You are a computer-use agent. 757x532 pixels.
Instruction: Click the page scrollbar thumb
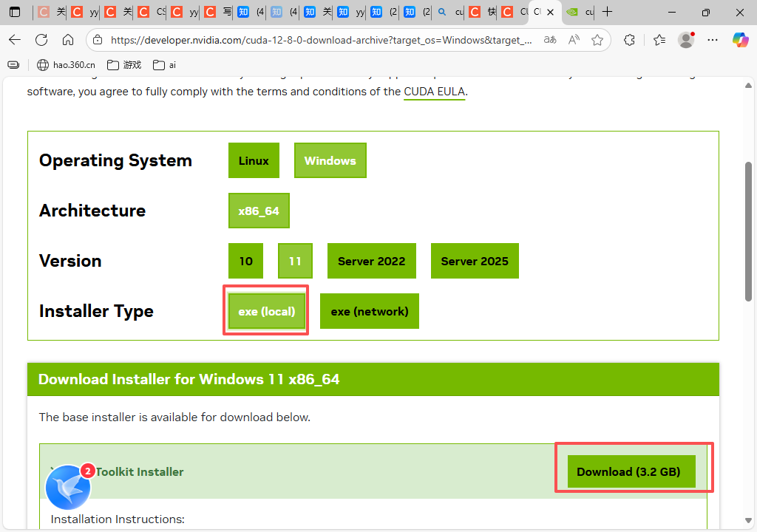748,232
